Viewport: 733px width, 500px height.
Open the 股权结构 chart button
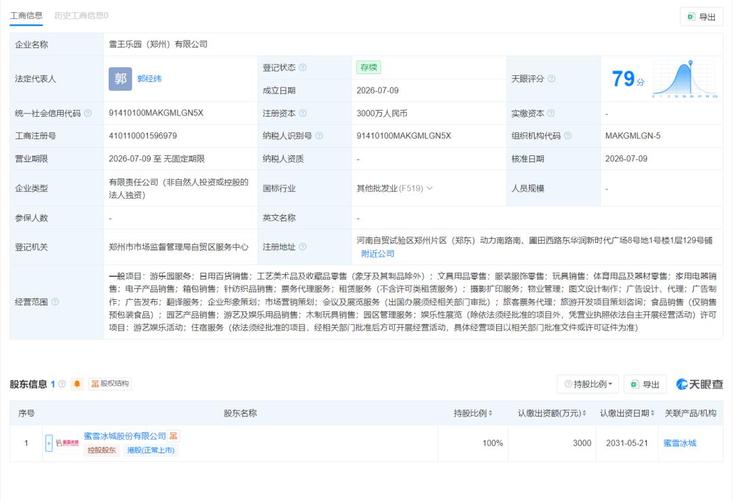pos(110,384)
